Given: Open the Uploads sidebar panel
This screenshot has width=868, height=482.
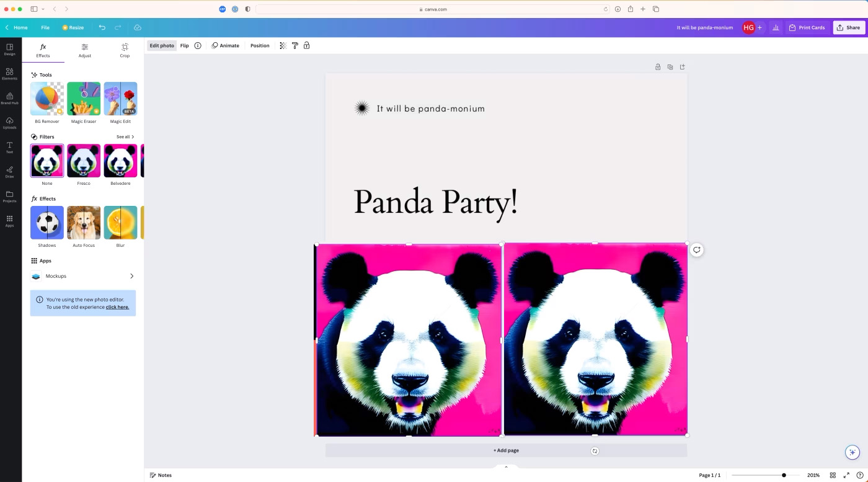Looking at the screenshot, I should point(9,123).
